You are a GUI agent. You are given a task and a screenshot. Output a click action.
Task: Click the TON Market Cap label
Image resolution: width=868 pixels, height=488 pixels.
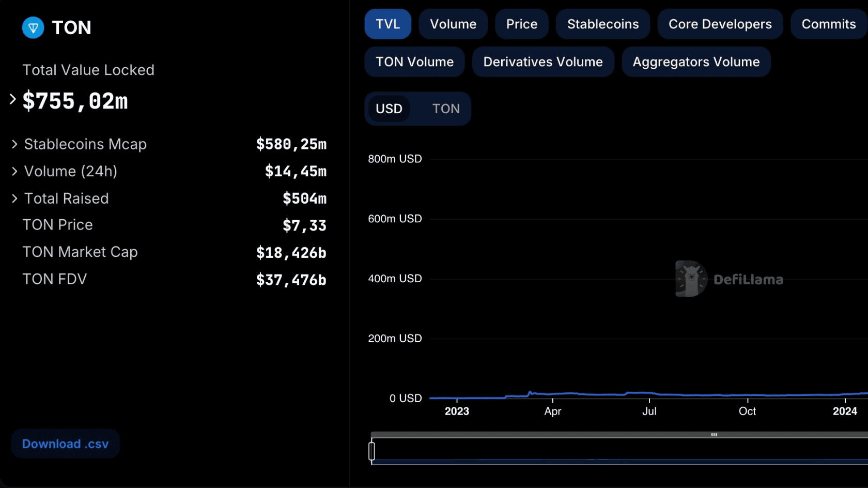click(x=80, y=252)
